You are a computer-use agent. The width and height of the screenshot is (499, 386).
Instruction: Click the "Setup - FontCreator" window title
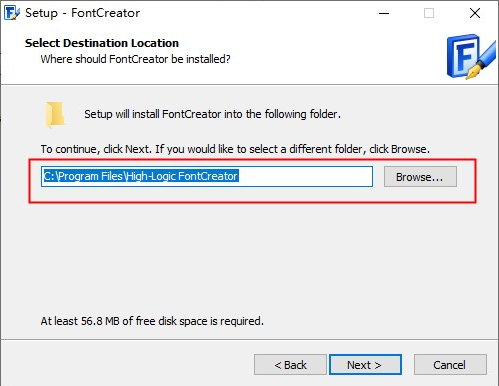click(x=82, y=13)
